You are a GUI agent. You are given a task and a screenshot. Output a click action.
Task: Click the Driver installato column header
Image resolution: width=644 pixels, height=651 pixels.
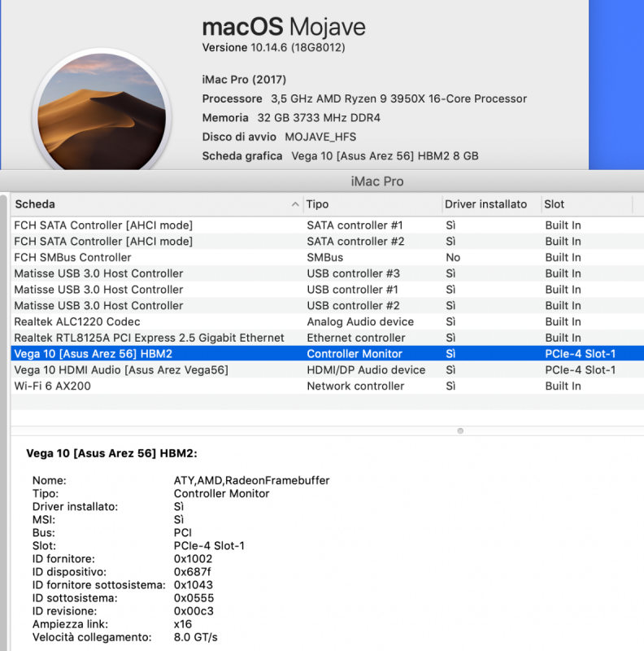[x=492, y=204]
